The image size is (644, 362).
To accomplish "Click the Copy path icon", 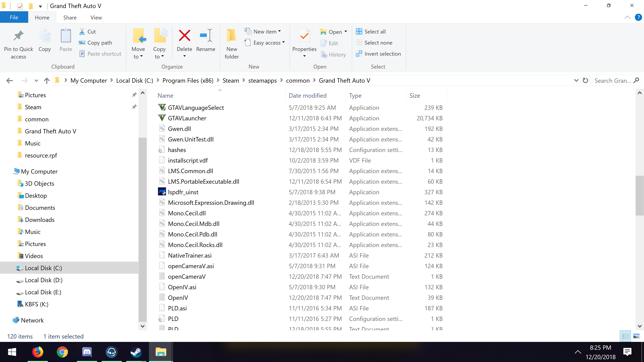I will click(82, 43).
